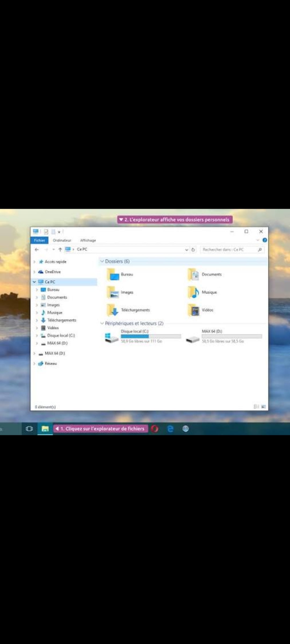Select the Images folder icon

click(x=113, y=292)
